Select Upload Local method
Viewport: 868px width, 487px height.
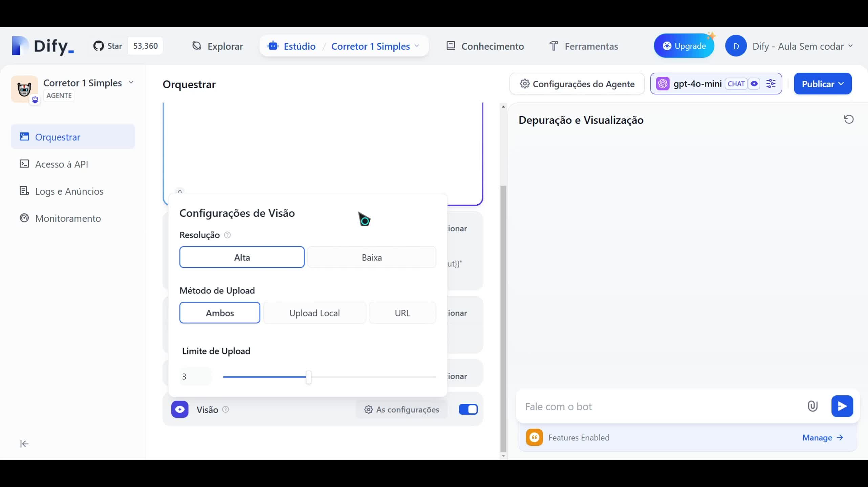[314, 313]
